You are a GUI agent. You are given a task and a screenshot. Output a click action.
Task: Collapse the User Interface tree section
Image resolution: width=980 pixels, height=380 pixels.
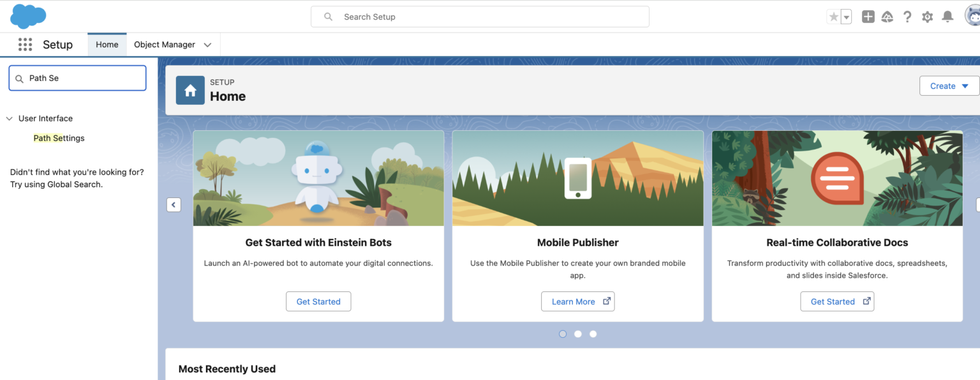click(10, 119)
